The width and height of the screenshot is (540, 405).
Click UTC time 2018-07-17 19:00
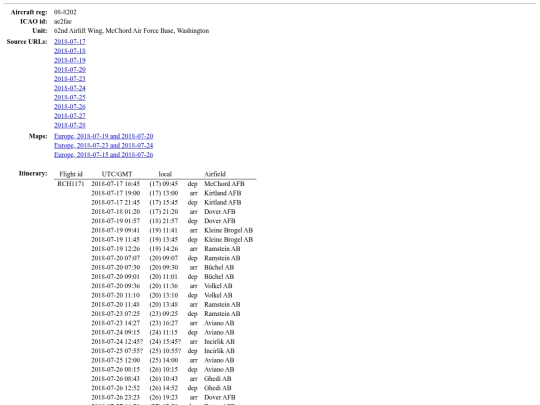[x=115, y=193]
